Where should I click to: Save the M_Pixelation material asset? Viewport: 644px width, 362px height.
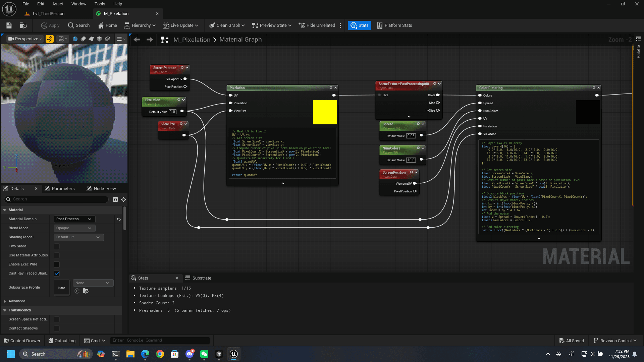pyautogui.click(x=8, y=25)
